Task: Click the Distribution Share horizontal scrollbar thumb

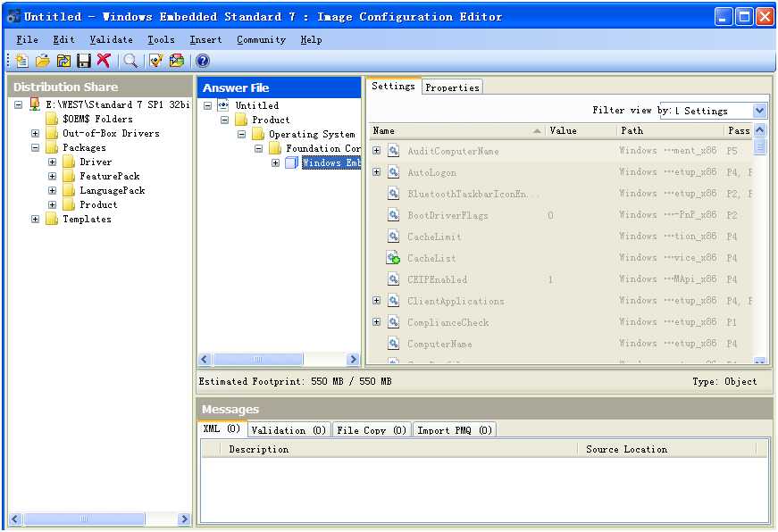Action: (x=84, y=520)
